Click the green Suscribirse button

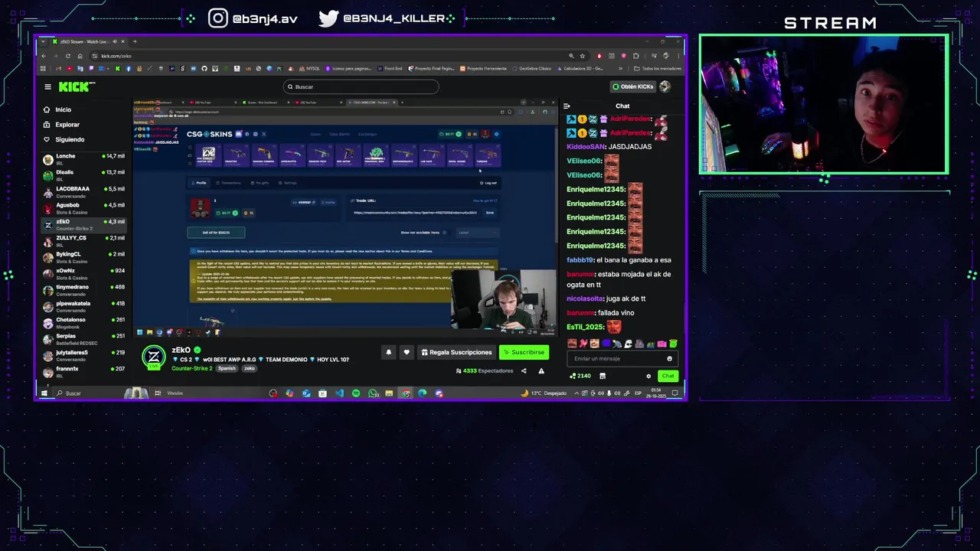click(524, 352)
